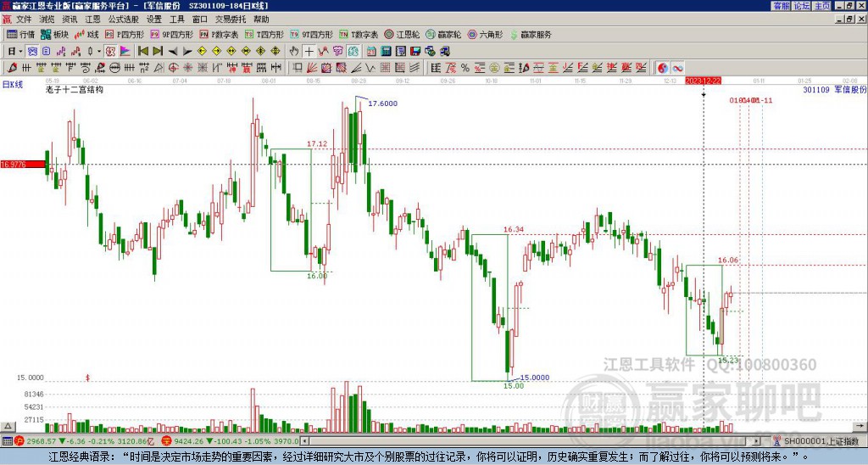Open the 交易委托 menu
Screen dimensions: 868x465
click(231, 20)
